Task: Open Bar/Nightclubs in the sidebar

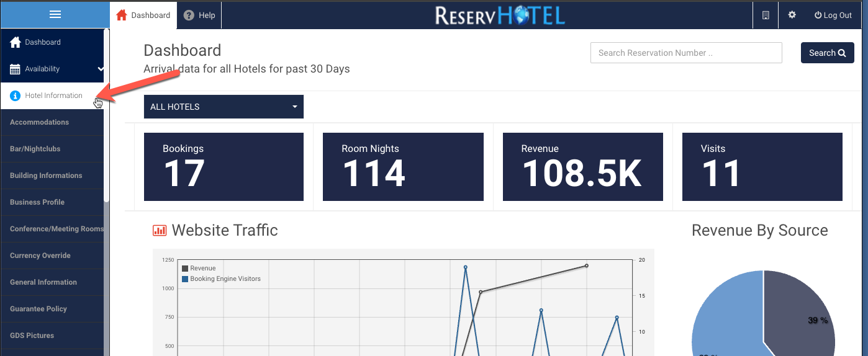Action: tap(52, 149)
